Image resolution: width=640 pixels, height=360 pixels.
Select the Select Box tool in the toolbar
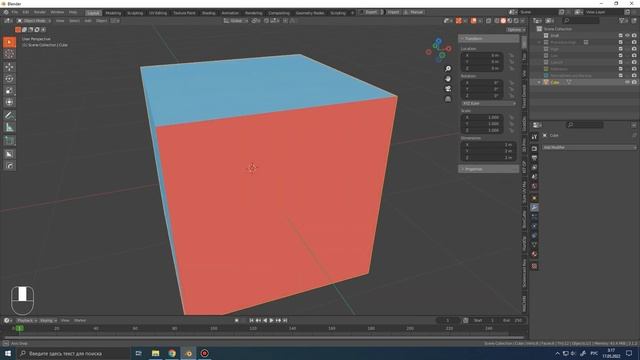(9, 42)
